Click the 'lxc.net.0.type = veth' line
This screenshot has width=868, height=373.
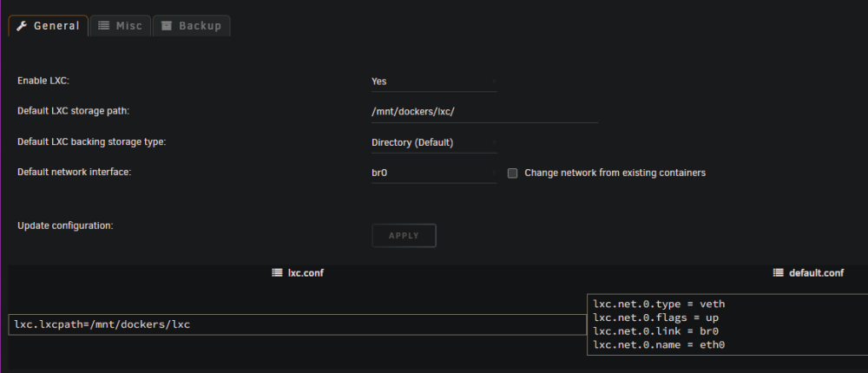click(659, 304)
